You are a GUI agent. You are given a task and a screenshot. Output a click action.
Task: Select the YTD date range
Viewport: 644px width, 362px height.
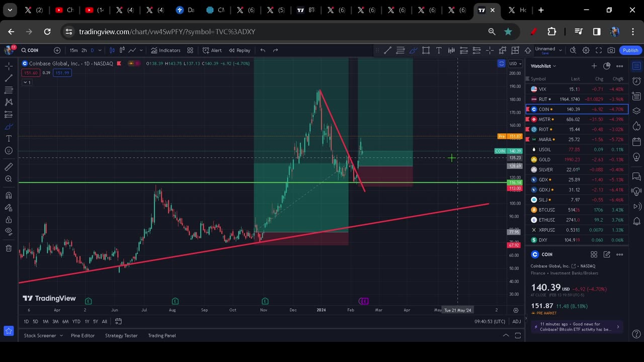click(x=76, y=321)
